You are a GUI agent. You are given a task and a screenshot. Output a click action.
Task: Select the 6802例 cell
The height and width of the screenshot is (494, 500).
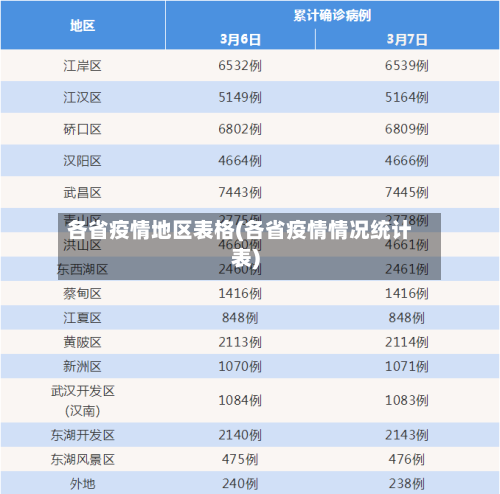pos(240,129)
